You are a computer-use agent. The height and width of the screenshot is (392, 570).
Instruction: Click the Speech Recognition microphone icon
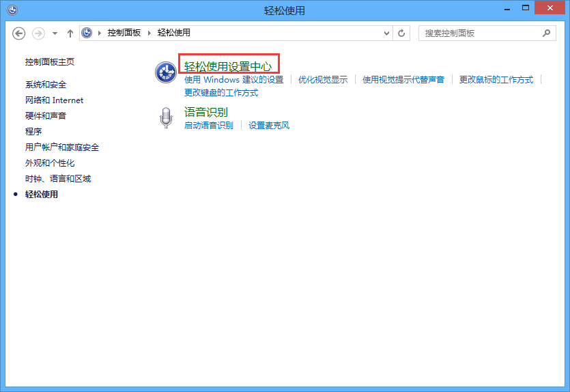166,118
